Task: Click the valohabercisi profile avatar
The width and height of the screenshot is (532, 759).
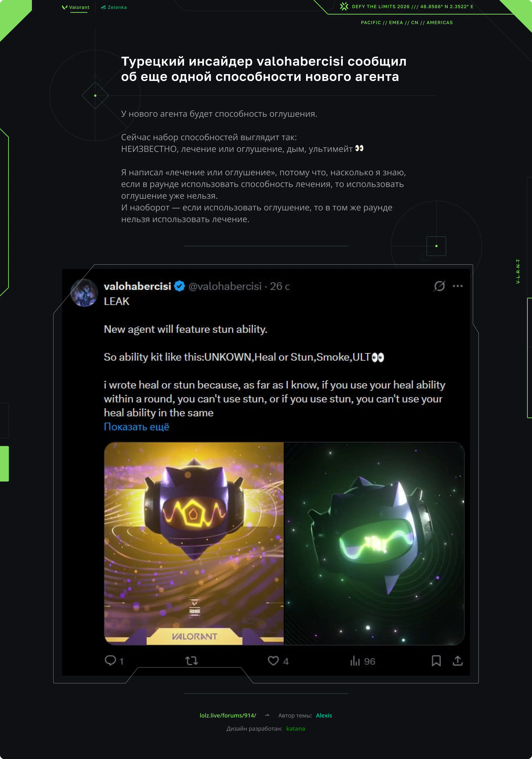Action: (84, 293)
